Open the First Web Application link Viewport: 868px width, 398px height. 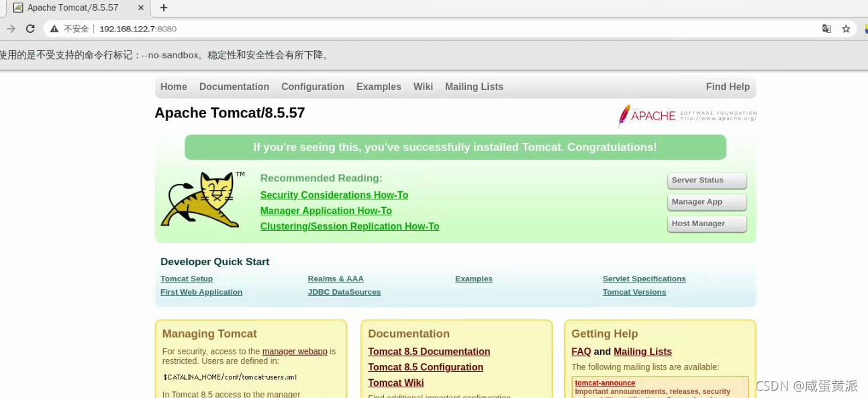(201, 293)
